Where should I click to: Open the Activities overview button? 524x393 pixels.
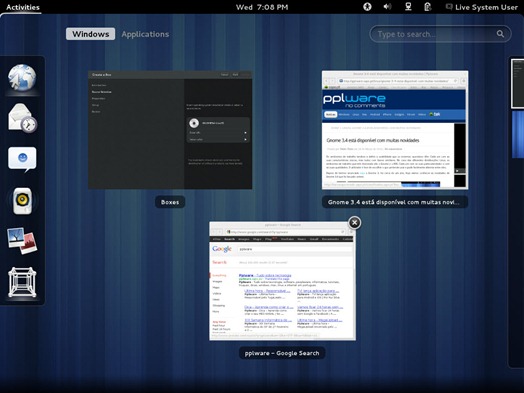pyautogui.click(x=23, y=7)
